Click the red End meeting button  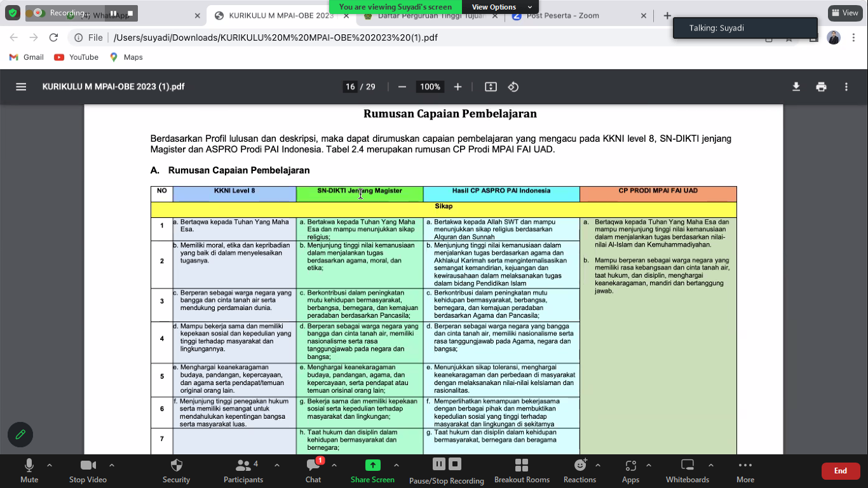[x=841, y=471]
